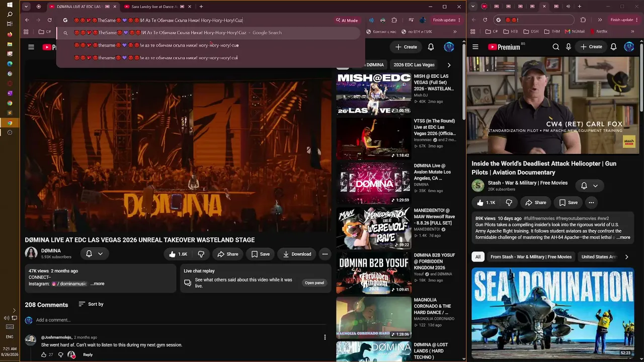
Task: Reload the page in left browser window
Action: click(49, 20)
